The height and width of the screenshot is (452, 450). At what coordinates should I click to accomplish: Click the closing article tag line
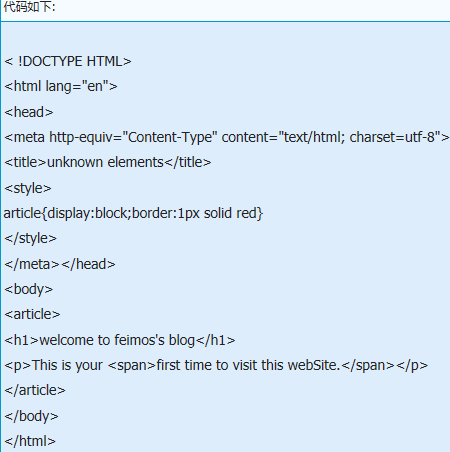35,390
